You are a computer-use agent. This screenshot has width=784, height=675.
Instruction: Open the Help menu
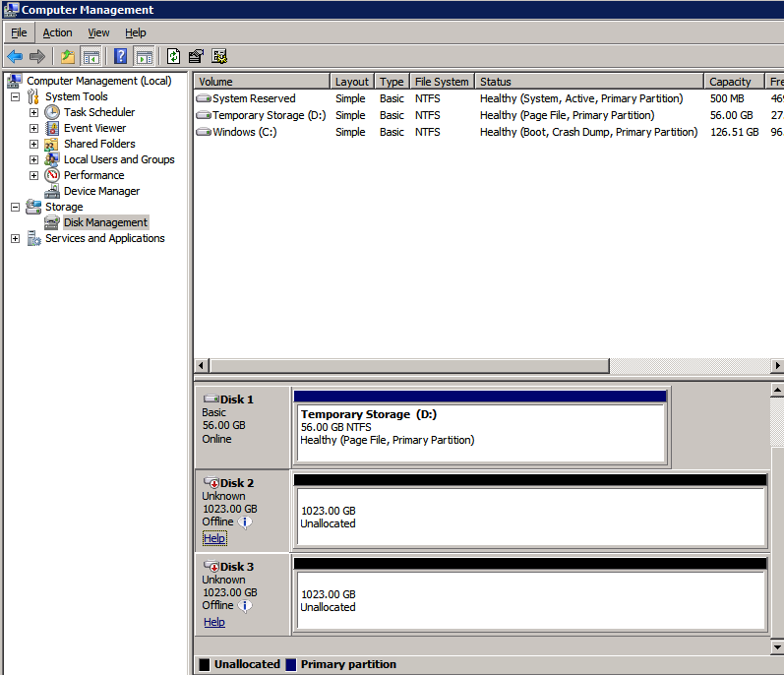(136, 33)
